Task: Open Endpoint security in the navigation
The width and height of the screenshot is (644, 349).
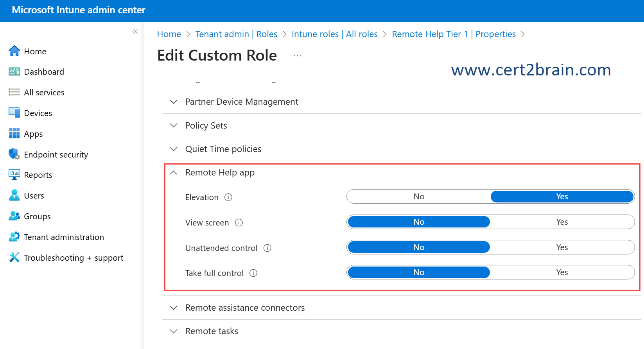Action: pos(56,155)
